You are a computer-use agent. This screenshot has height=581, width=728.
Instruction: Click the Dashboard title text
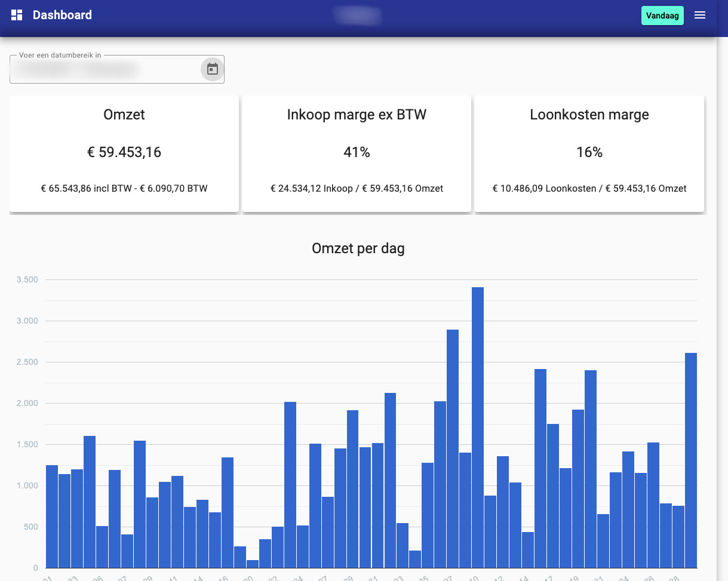[62, 15]
